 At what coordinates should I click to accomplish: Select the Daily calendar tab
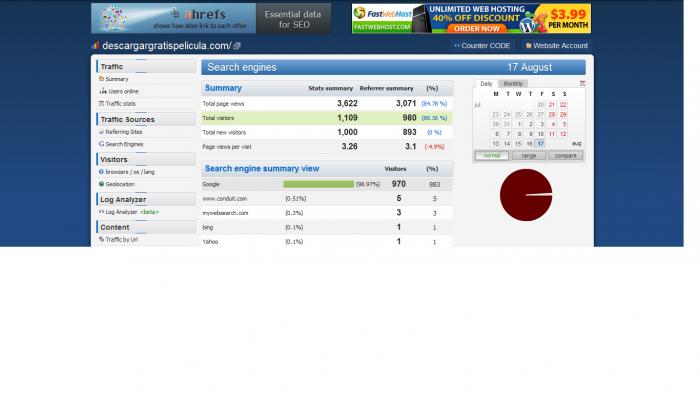[x=486, y=83]
